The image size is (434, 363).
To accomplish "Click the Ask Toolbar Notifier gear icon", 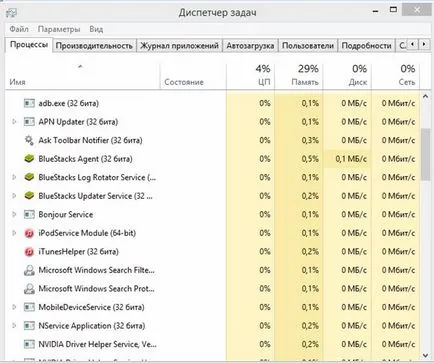I will coord(29,140).
